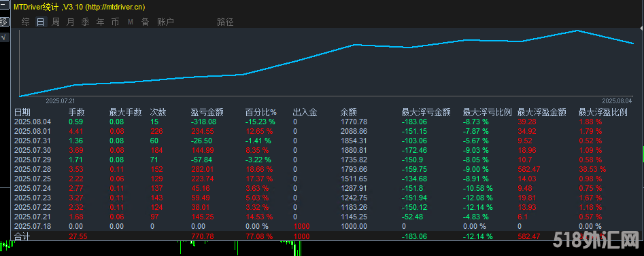Click the 最大浮亏比例 column header
This screenshot has height=256, width=644.
click(487, 112)
